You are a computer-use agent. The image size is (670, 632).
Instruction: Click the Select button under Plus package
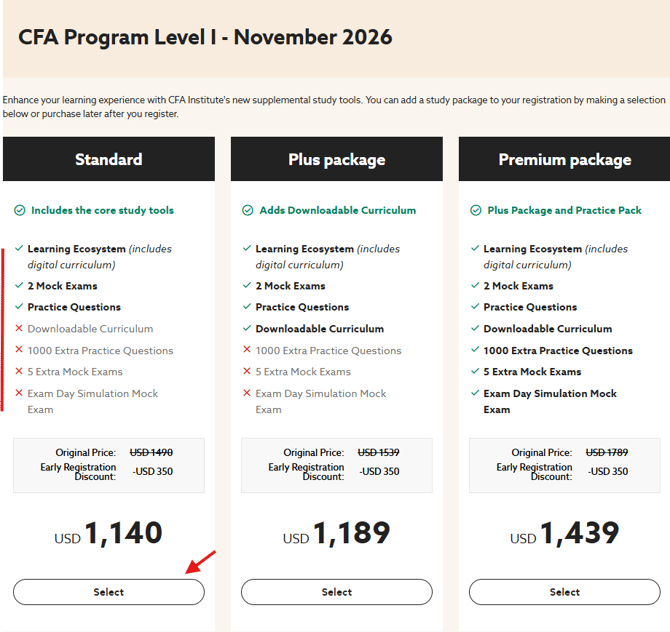pyautogui.click(x=336, y=592)
